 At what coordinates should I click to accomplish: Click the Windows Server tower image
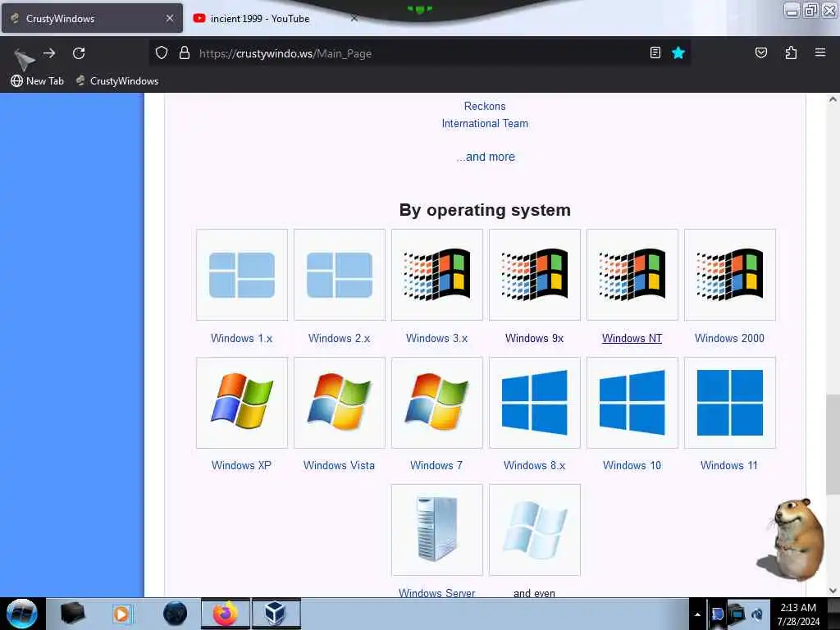pos(436,530)
